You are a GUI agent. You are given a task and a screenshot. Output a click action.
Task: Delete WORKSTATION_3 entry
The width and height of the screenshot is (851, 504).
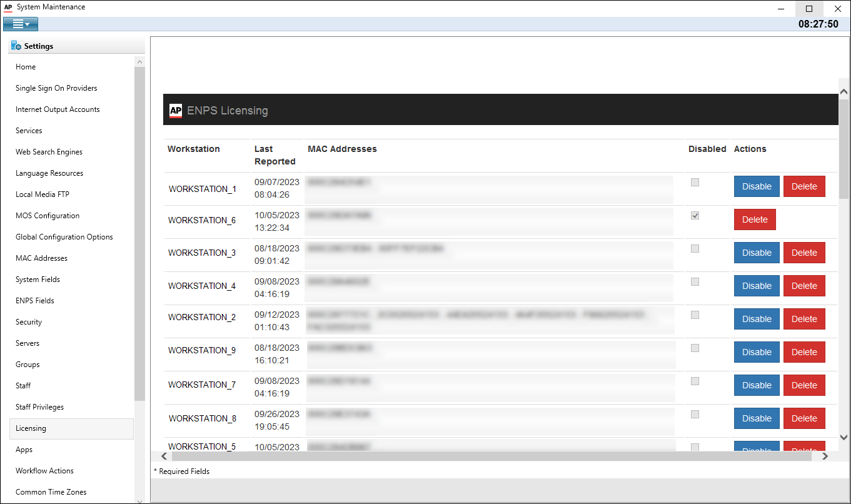804,253
